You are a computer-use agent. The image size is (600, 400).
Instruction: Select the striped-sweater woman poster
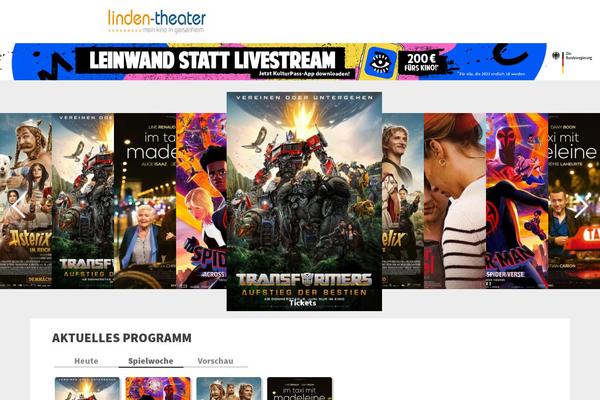[x=455, y=201]
